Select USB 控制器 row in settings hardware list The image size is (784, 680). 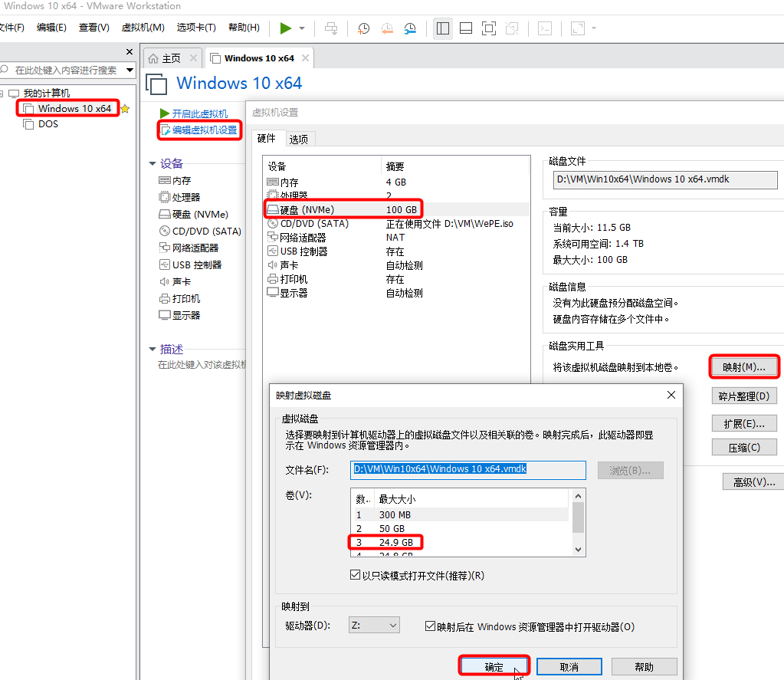point(396,251)
